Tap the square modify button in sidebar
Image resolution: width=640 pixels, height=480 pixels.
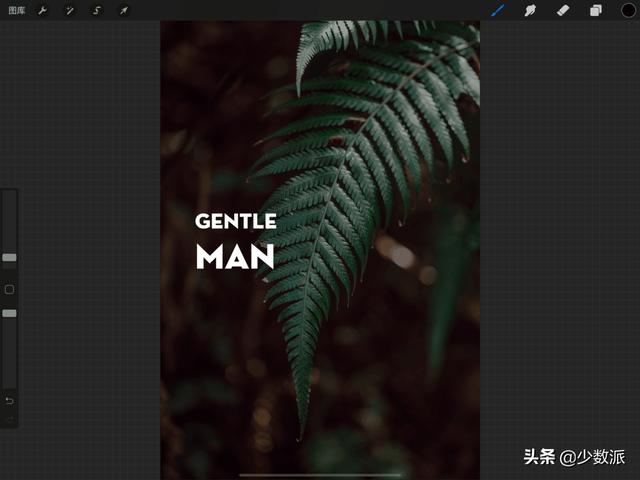[x=9, y=289]
